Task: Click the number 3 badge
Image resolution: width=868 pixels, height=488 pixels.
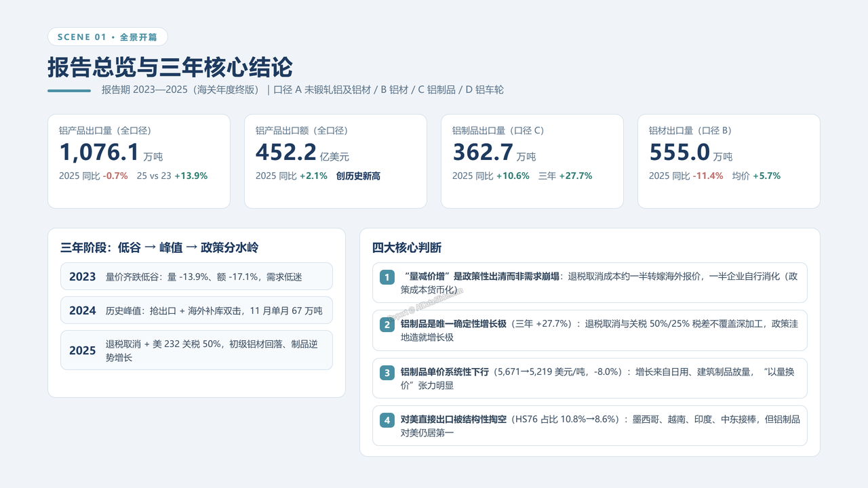Action: tap(387, 373)
